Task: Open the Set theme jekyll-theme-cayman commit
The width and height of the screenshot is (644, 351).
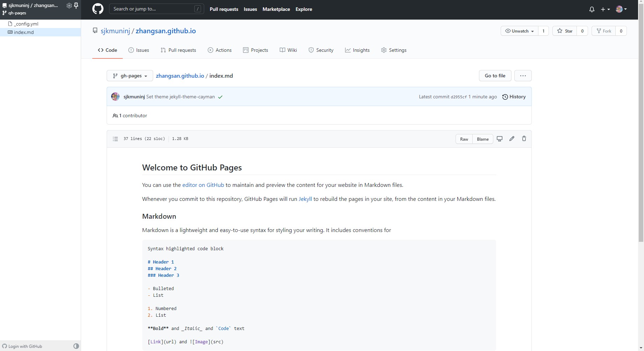Action: point(180,97)
